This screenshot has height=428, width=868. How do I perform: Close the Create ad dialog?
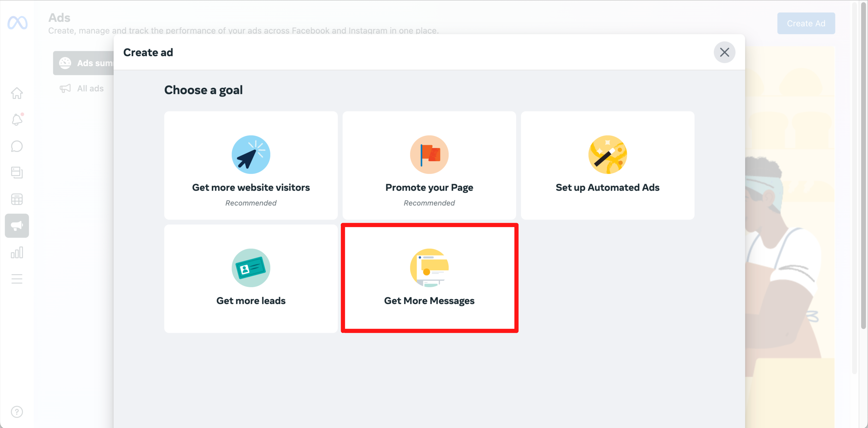pos(724,52)
